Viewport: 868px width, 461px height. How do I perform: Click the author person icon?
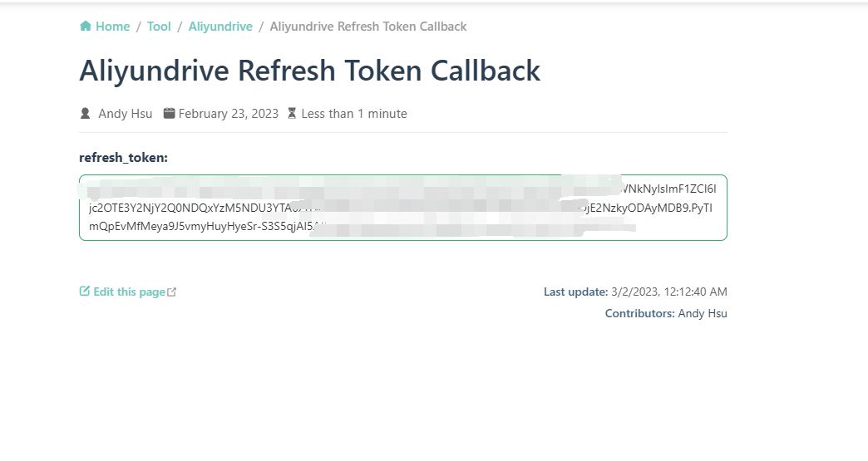86,113
